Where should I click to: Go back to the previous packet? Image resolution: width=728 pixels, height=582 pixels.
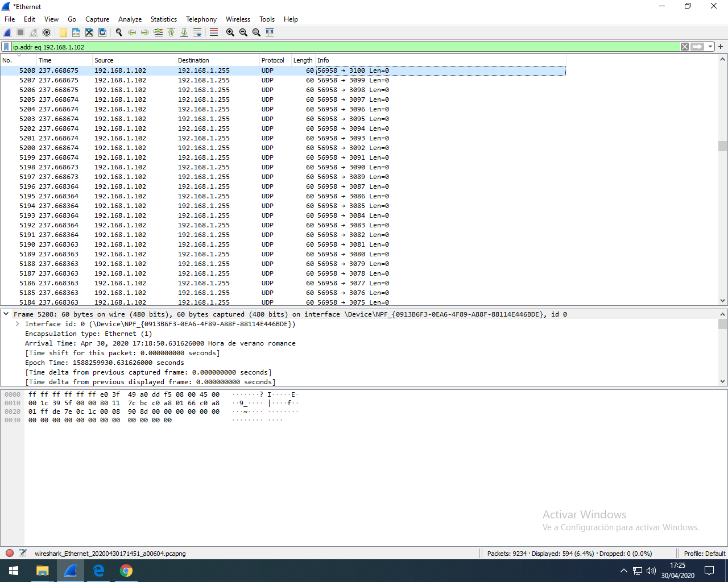pos(132,32)
